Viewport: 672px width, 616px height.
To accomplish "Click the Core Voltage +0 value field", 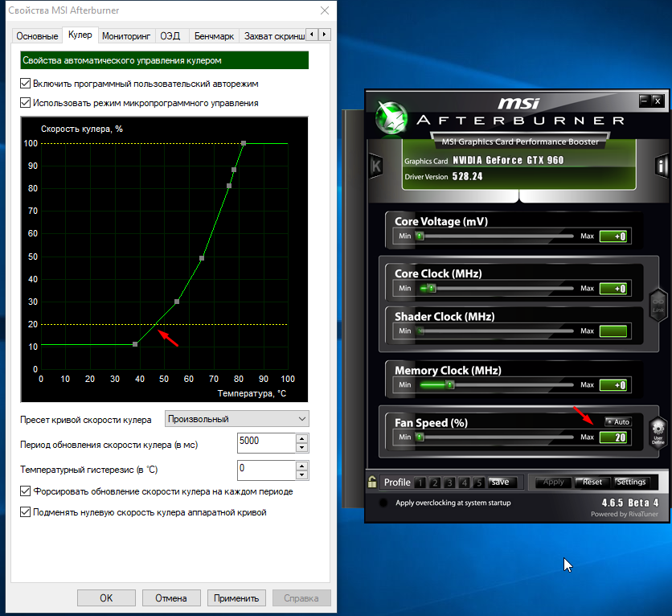I will coord(613,236).
